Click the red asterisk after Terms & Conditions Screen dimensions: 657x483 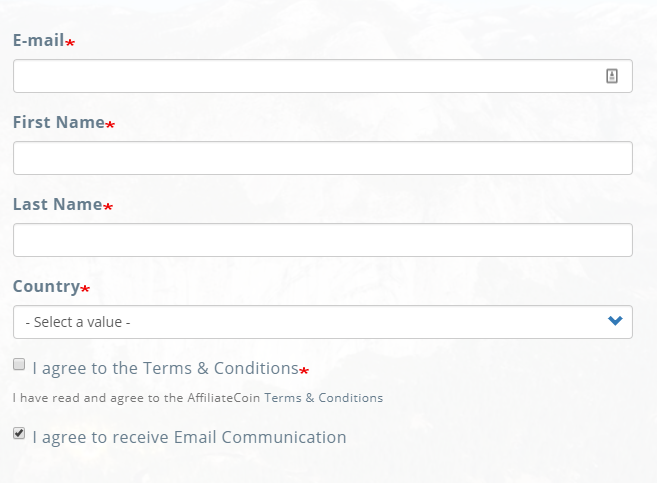(x=304, y=371)
